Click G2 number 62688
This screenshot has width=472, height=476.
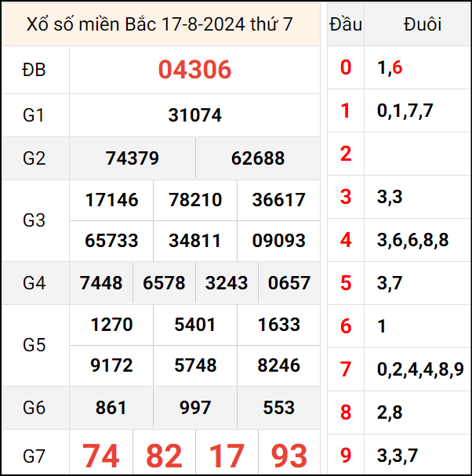point(258,158)
